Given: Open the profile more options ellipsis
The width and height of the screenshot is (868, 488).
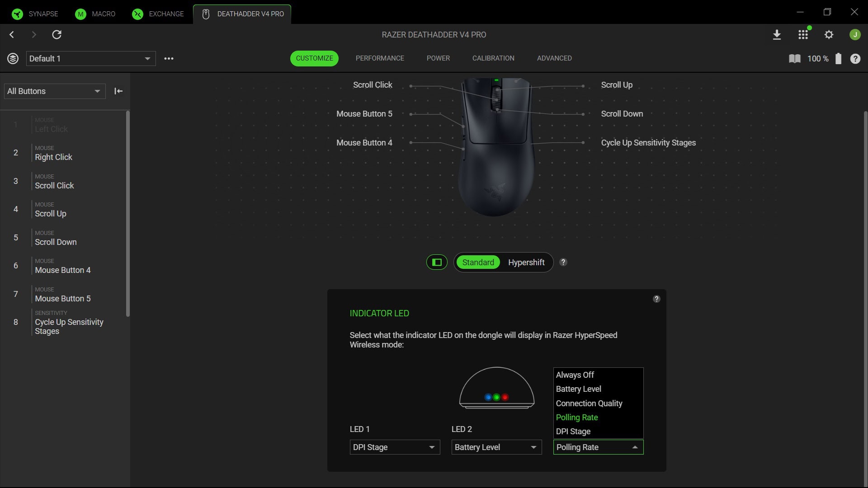Looking at the screenshot, I should click(169, 59).
